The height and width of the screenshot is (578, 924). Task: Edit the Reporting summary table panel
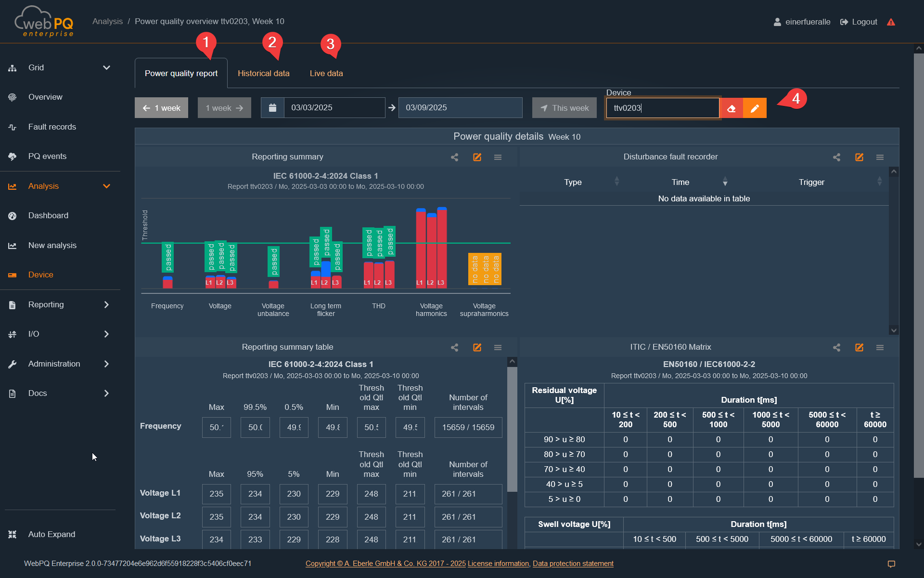tap(477, 348)
